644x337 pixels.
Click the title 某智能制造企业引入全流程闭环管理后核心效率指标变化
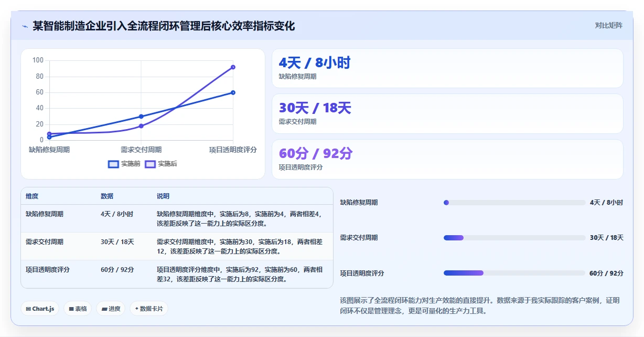point(164,26)
